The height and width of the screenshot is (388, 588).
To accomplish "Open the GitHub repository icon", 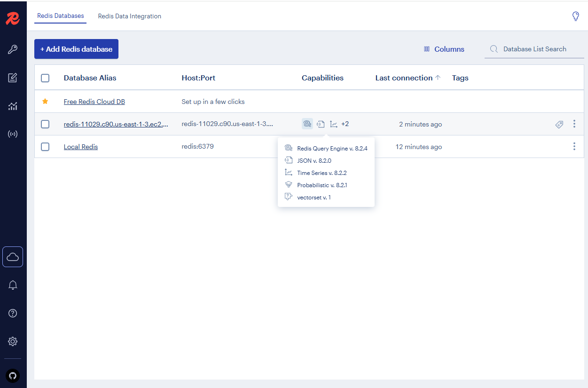I will click(13, 376).
